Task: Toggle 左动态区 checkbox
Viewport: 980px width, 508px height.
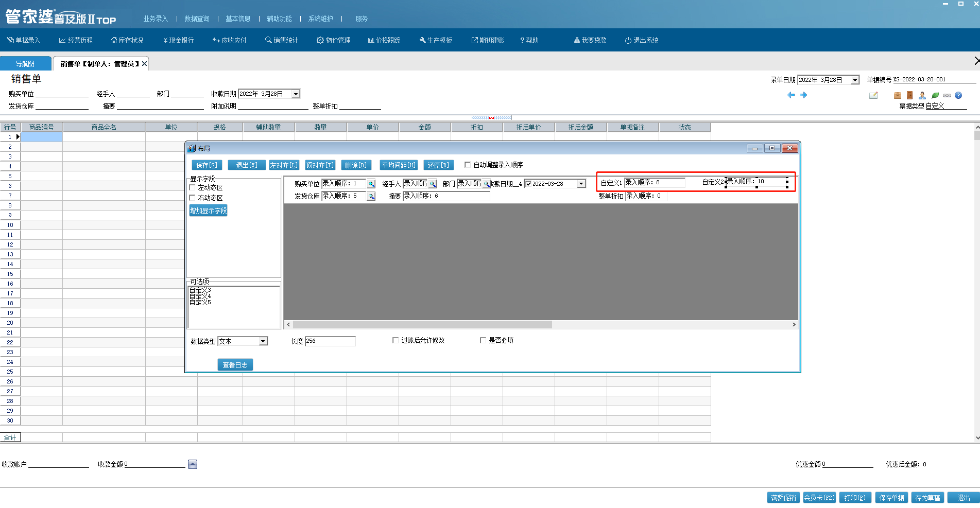Action: point(193,187)
